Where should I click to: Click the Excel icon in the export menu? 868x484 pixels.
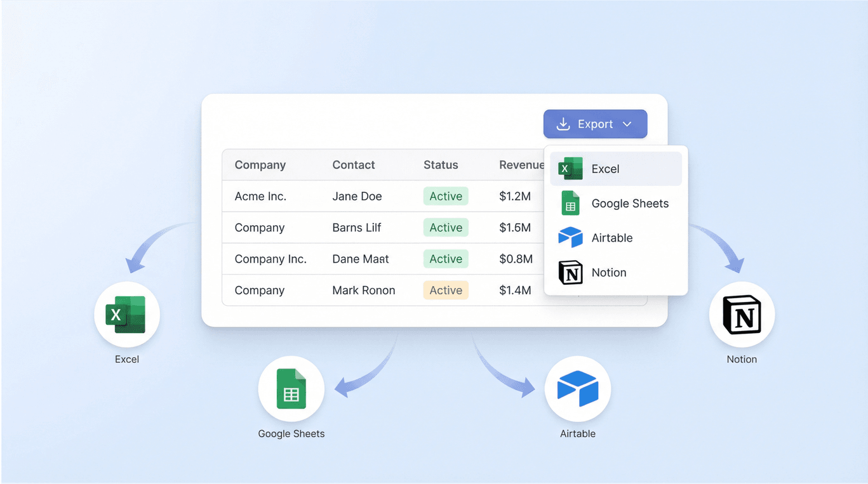pyautogui.click(x=570, y=169)
